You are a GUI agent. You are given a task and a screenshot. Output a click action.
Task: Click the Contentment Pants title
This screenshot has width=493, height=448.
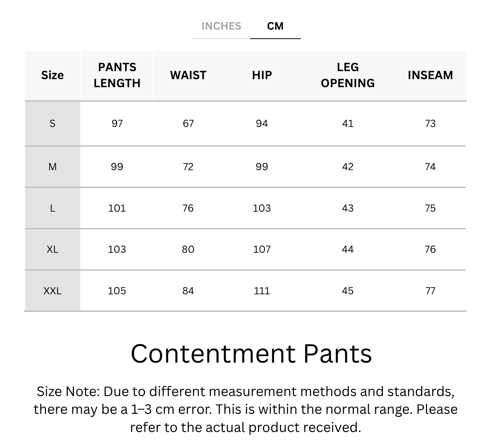coord(251,354)
